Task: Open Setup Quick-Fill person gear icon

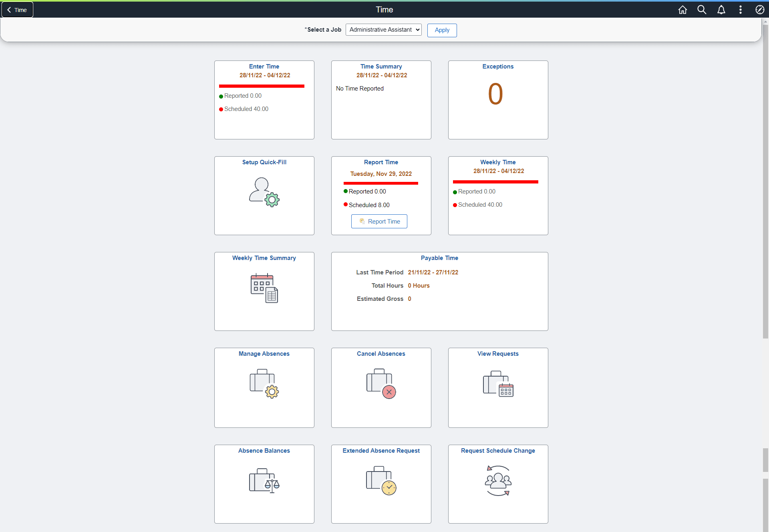Action: [264, 192]
